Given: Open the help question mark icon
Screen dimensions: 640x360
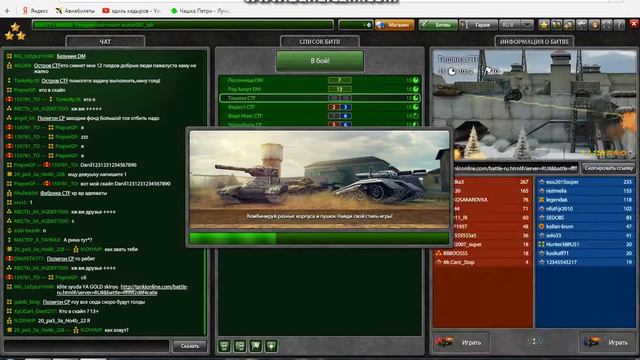Looking at the screenshot, I should coord(619,25).
